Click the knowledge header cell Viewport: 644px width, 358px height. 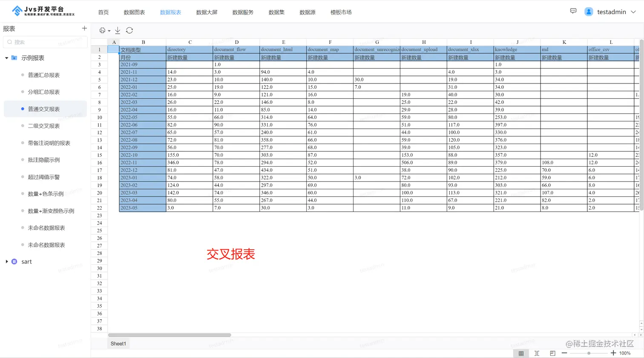[517, 49]
